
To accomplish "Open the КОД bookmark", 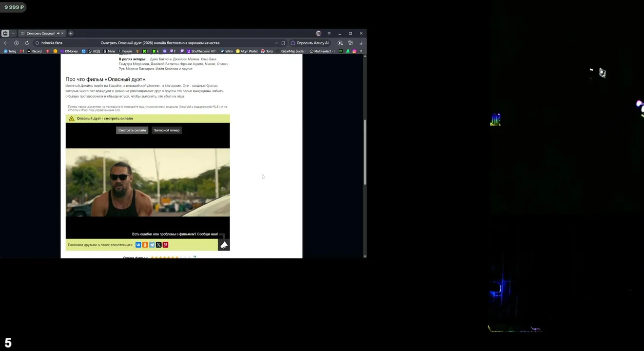I will [x=94, y=51].
